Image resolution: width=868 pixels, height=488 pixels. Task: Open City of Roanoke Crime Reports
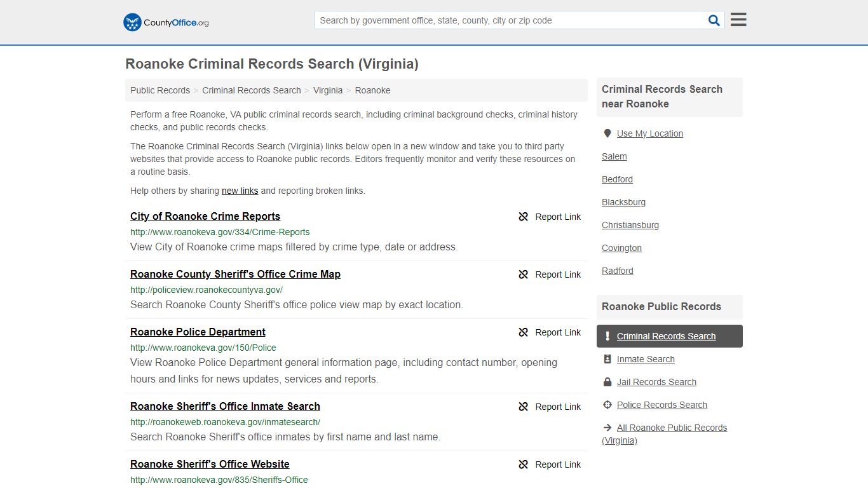205,216
